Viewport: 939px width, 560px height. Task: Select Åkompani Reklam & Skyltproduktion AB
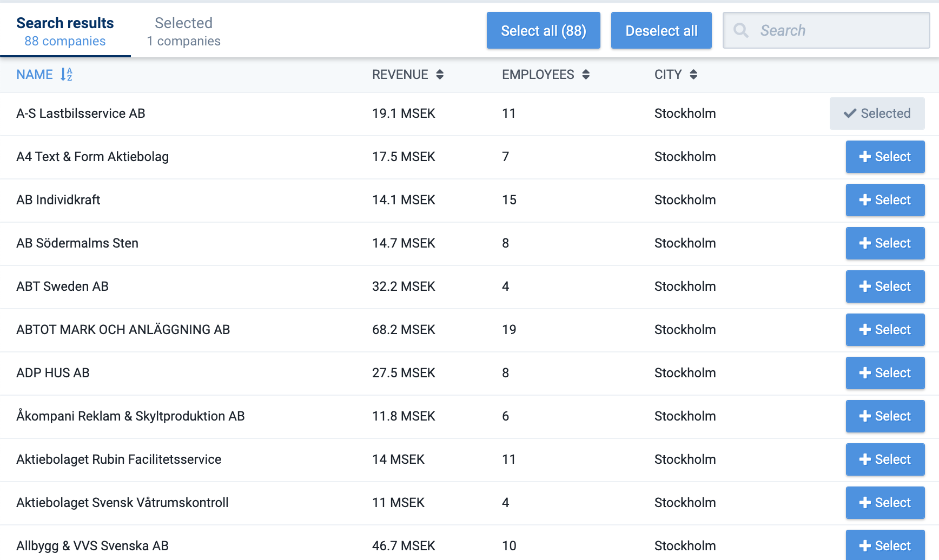885,416
